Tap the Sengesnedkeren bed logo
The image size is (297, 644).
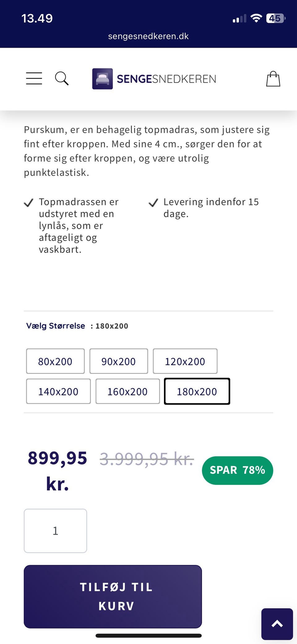(x=102, y=79)
